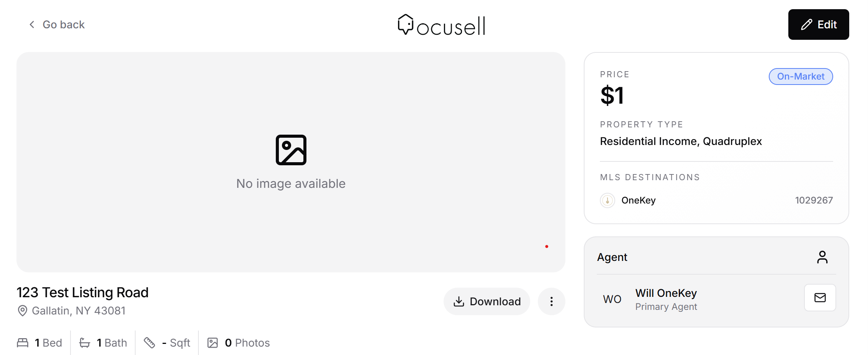Screen dimensions: 868x355
Task: Click the photos count icon
Action: click(x=213, y=343)
